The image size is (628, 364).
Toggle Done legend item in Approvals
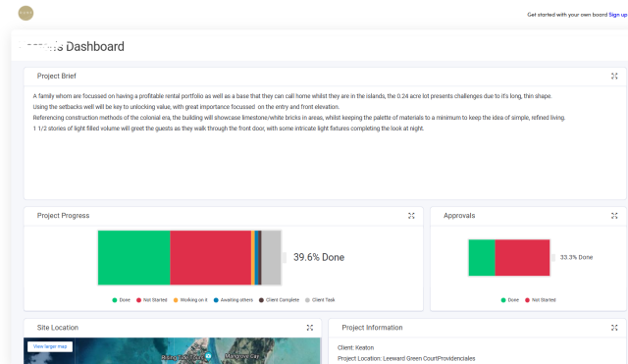[x=510, y=300]
